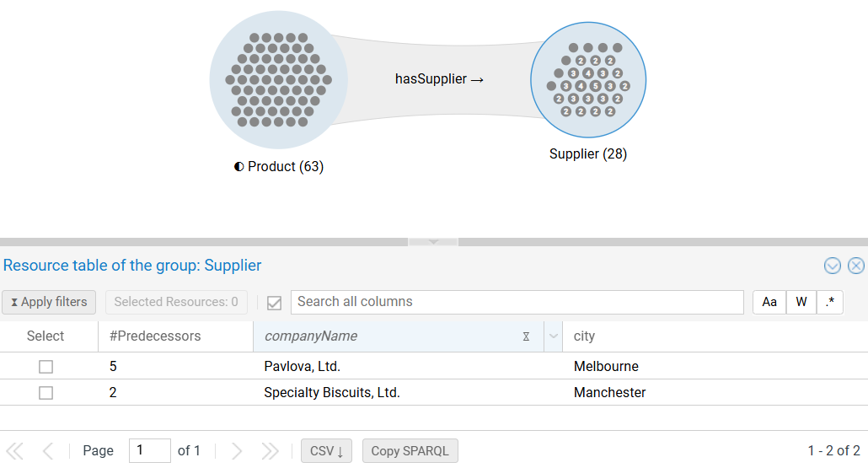Enable regex .* search option
Image resolution: width=868 pixels, height=468 pixels.
tap(829, 302)
